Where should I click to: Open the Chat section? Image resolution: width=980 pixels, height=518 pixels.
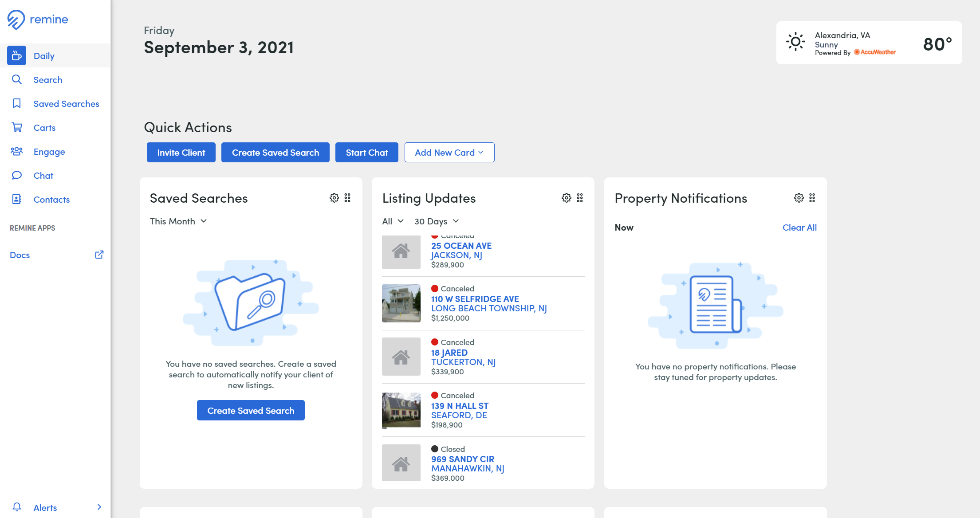[55, 175]
